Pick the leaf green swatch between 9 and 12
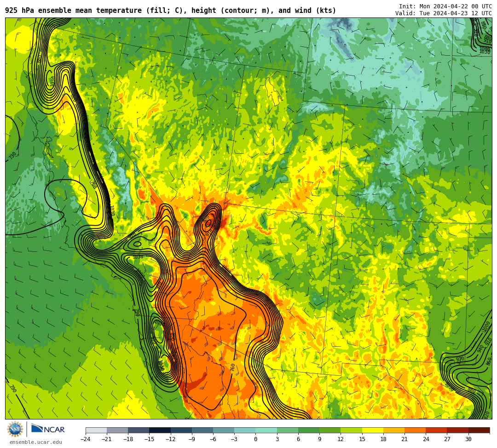Viewport: 497px width, 448px height. (330, 430)
